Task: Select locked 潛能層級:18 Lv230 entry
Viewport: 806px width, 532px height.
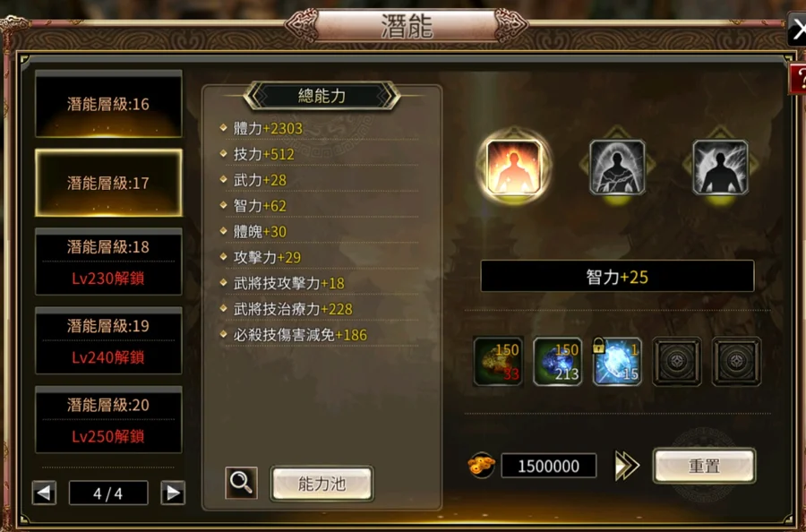Action: (108, 262)
